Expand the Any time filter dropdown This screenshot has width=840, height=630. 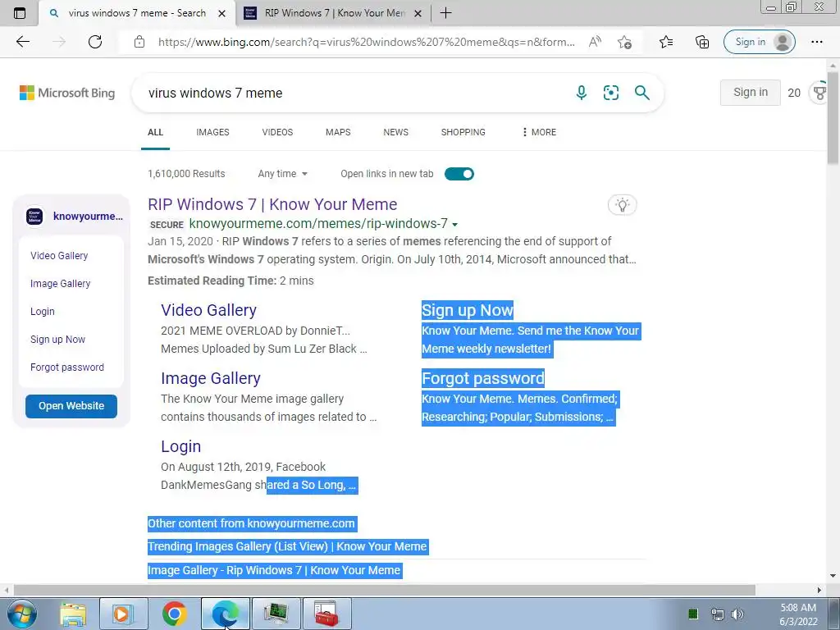coord(282,174)
